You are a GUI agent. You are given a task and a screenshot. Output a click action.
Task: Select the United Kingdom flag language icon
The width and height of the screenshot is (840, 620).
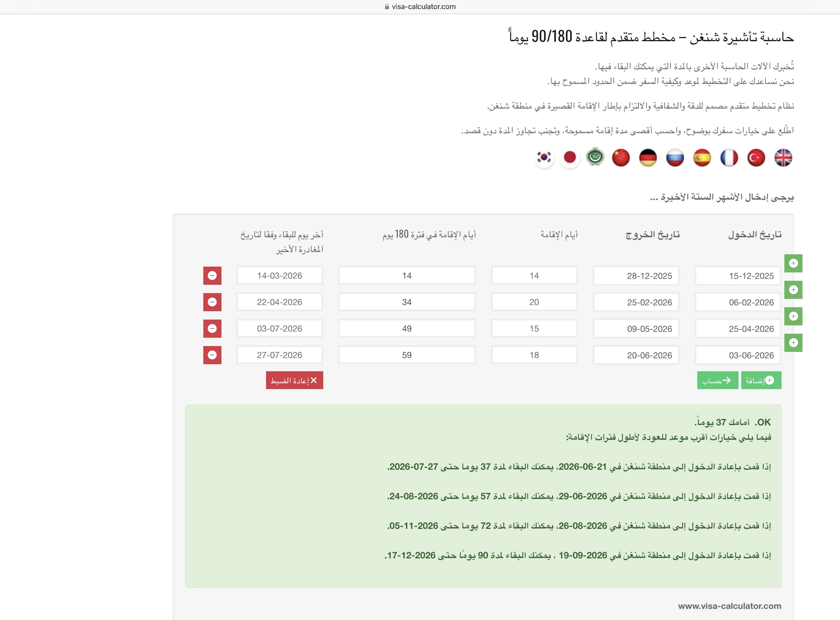click(783, 158)
